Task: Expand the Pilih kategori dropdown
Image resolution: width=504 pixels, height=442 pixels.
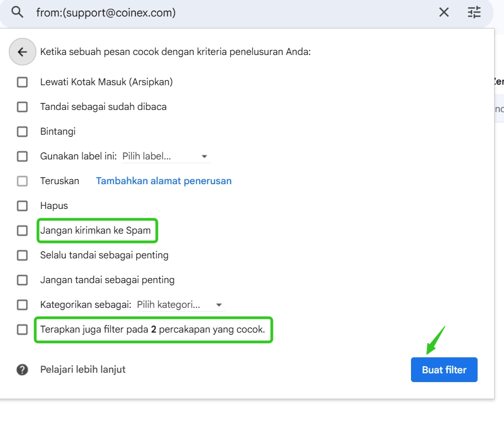Action: 180,305
